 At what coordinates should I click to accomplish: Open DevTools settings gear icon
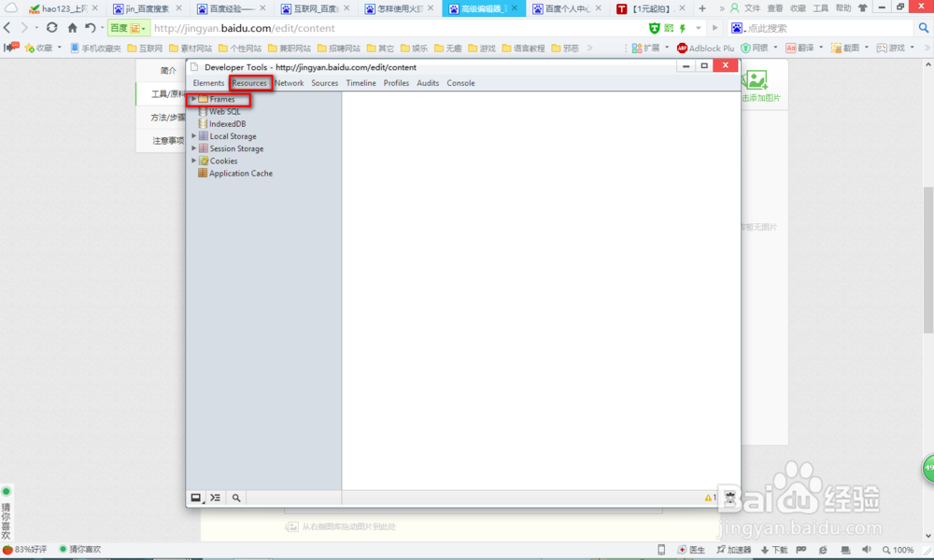point(730,497)
